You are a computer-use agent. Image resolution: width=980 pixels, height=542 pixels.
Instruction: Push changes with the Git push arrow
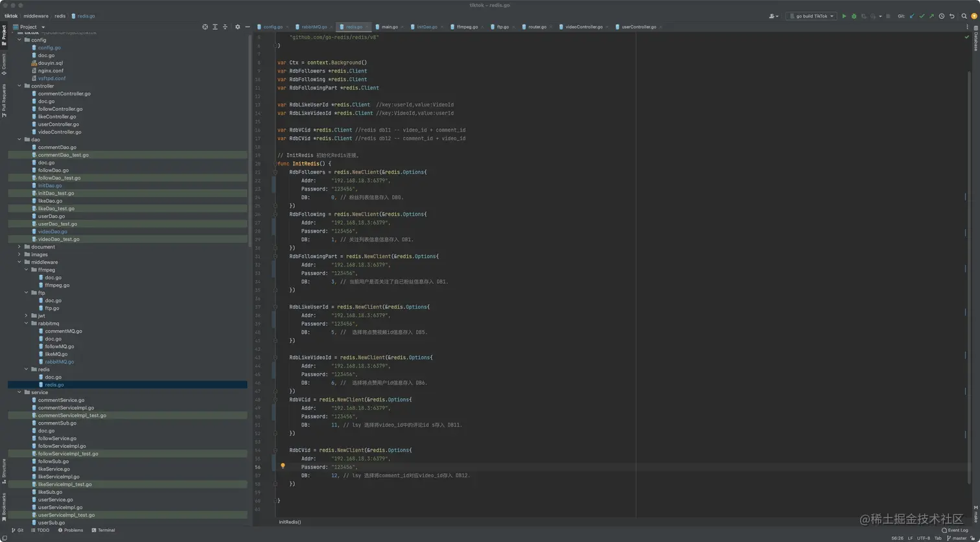point(931,16)
